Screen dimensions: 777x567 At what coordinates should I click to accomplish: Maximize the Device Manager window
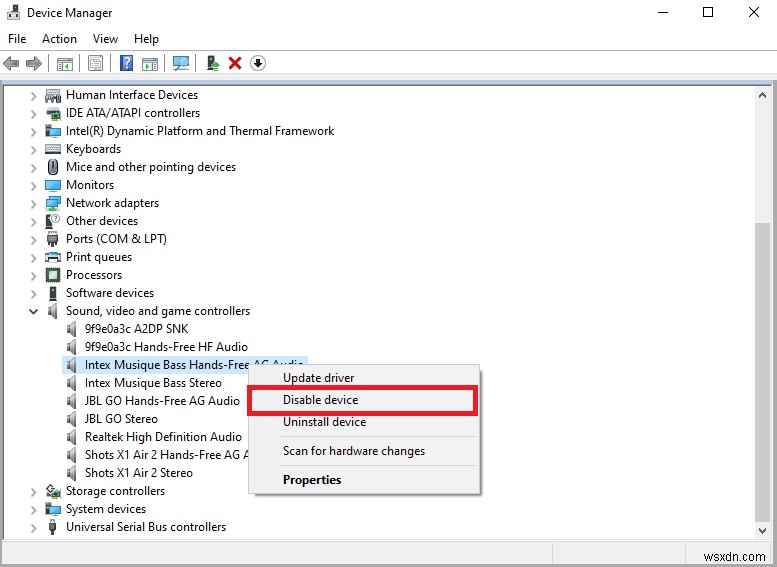pyautogui.click(x=708, y=12)
